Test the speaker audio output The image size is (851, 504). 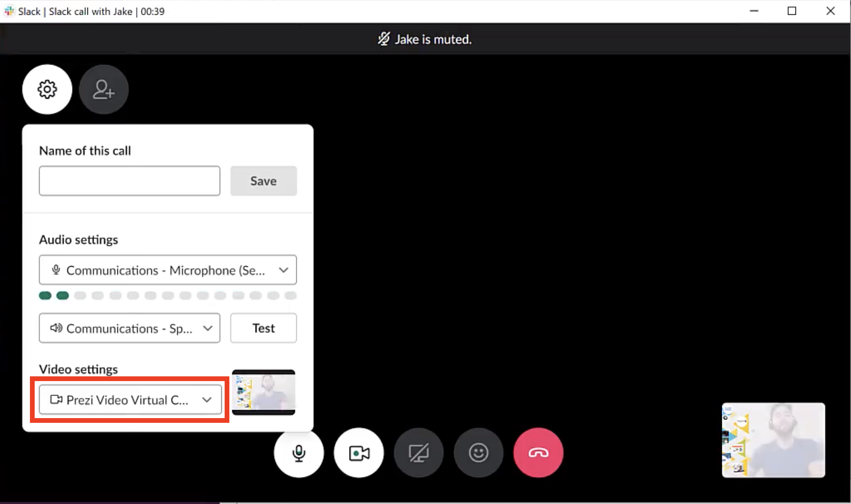(x=263, y=328)
